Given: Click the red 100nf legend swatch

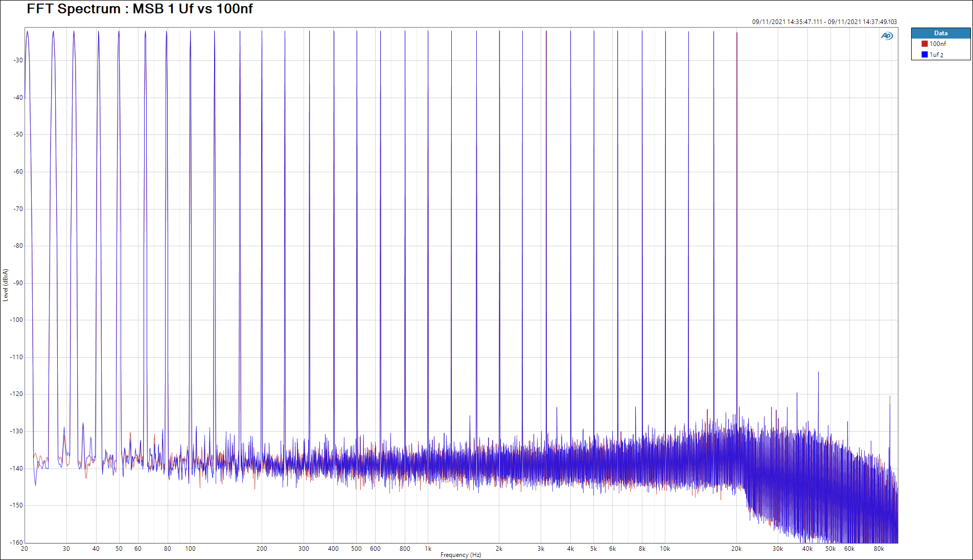Looking at the screenshot, I should tap(924, 44).
